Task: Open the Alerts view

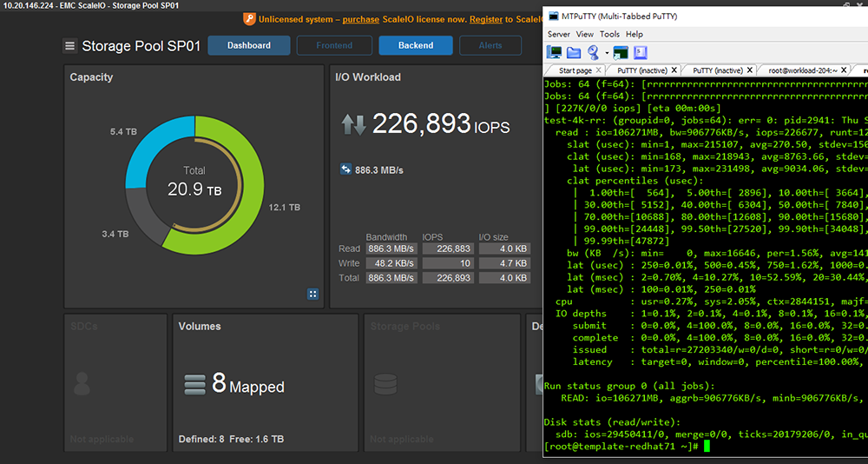Action: (490, 45)
